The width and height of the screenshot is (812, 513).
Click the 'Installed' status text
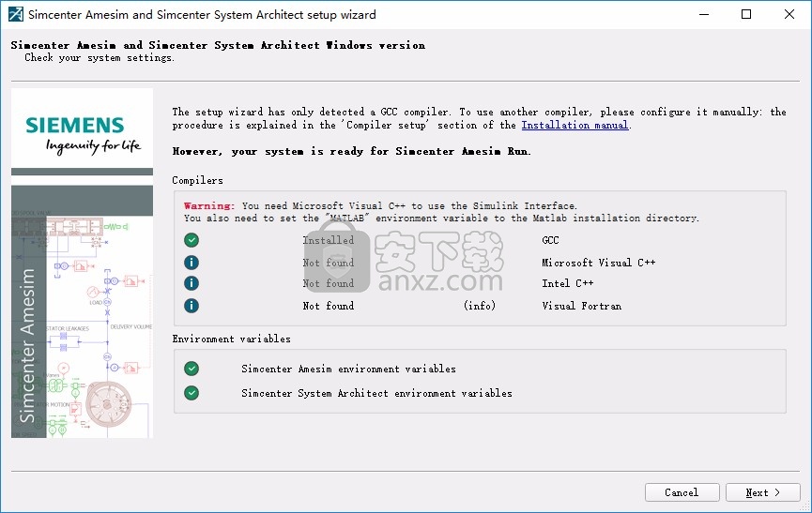click(x=329, y=240)
